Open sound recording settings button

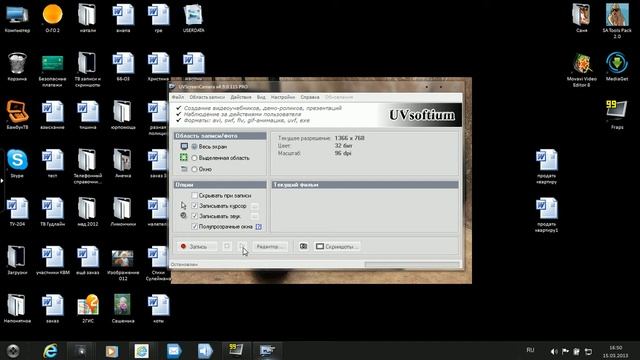(x=255, y=216)
